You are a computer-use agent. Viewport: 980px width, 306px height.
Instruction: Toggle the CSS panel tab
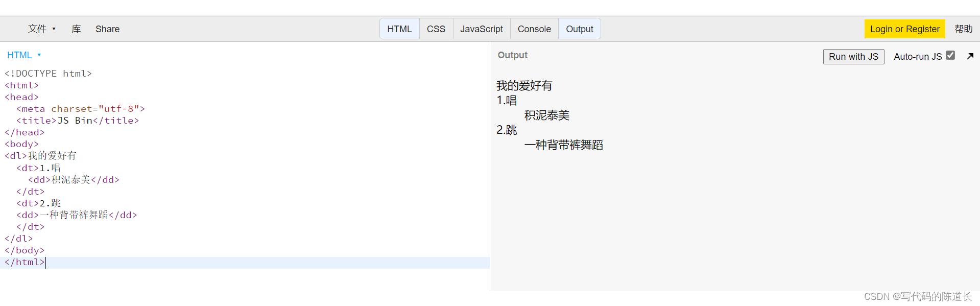436,29
